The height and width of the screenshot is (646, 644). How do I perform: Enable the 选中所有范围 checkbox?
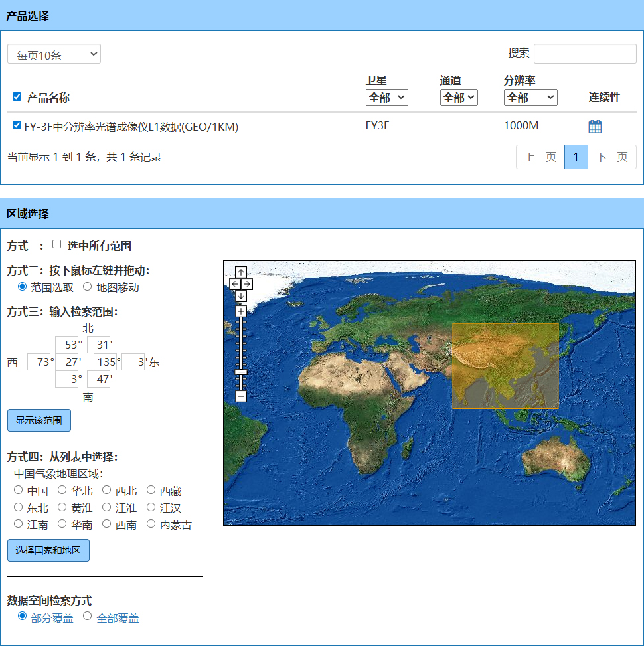tap(57, 244)
